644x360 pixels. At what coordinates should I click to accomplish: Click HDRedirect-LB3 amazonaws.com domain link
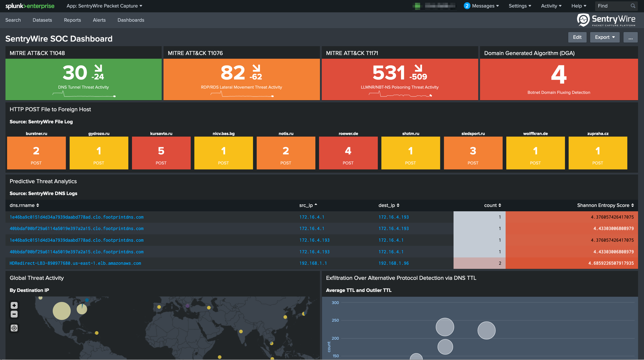point(75,263)
